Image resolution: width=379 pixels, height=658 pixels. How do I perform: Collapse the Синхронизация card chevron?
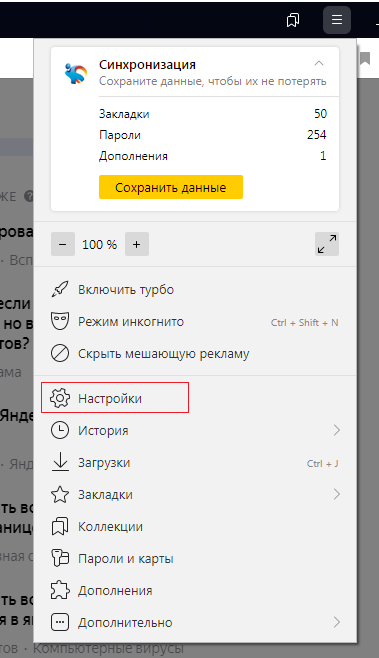coord(319,63)
